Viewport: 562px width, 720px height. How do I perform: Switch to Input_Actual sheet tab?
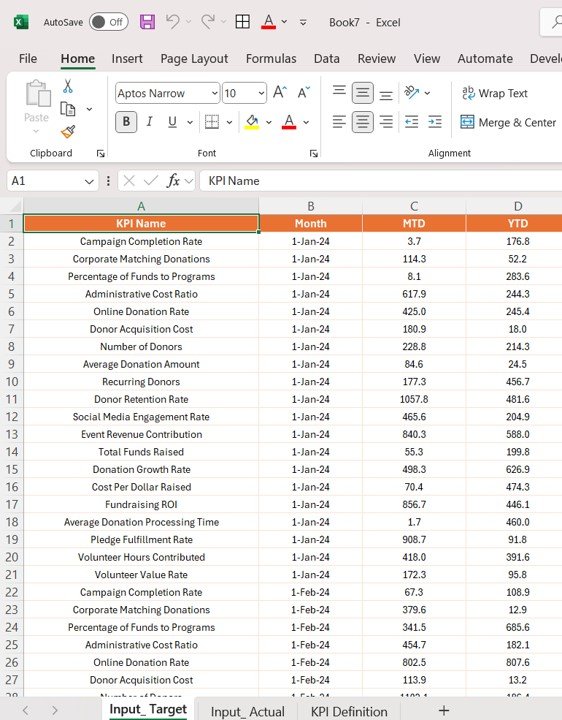pos(247,711)
